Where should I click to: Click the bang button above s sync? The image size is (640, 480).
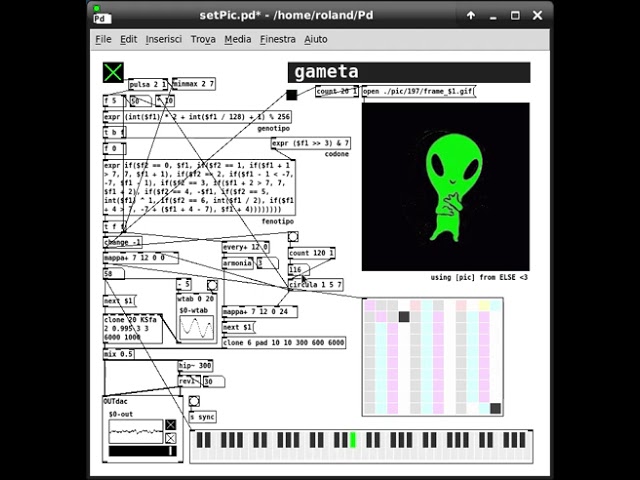[x=194, y=401]
